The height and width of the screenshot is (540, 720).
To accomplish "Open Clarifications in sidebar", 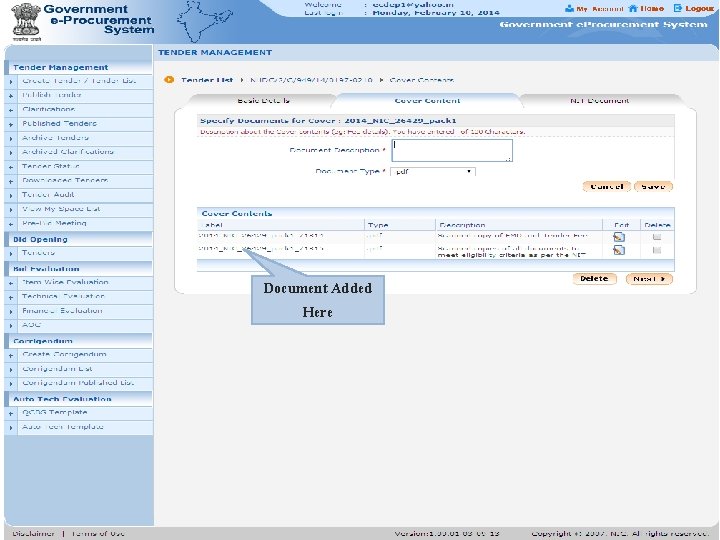I will pos(49,109).
